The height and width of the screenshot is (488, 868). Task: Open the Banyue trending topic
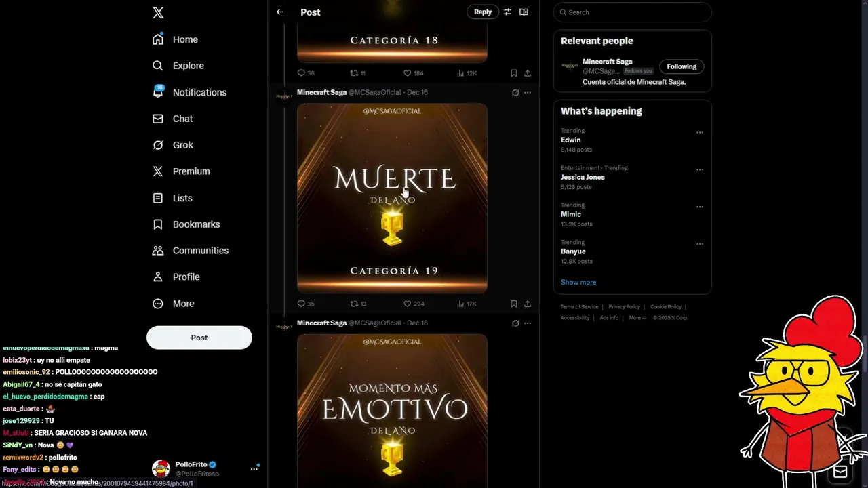pos(573,251)
